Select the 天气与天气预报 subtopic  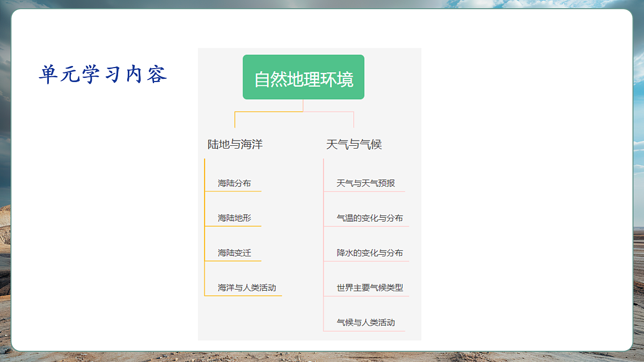[365, 183]
